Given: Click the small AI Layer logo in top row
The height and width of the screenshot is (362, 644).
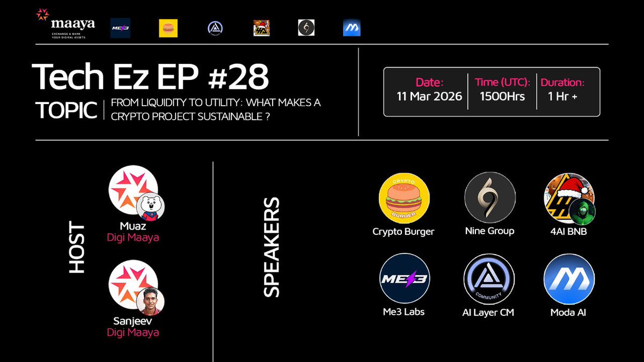Looking at the screenshot, I should pyautogui.click(x=215, y=28).
